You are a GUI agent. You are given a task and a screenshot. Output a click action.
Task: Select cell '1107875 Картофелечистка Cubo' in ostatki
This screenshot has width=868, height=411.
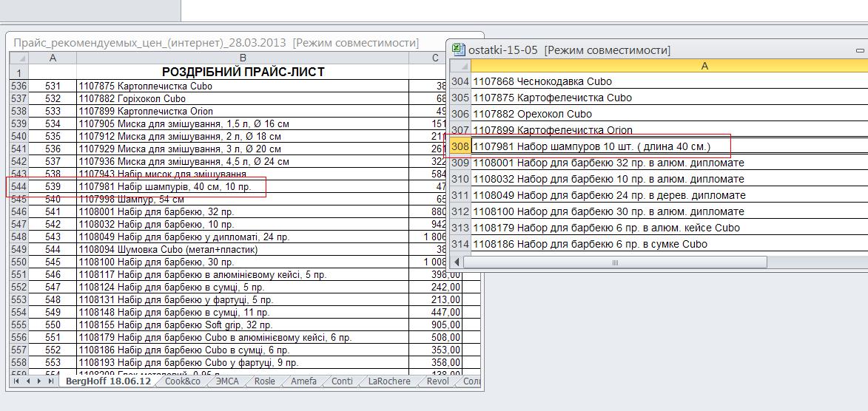[669, 98]
